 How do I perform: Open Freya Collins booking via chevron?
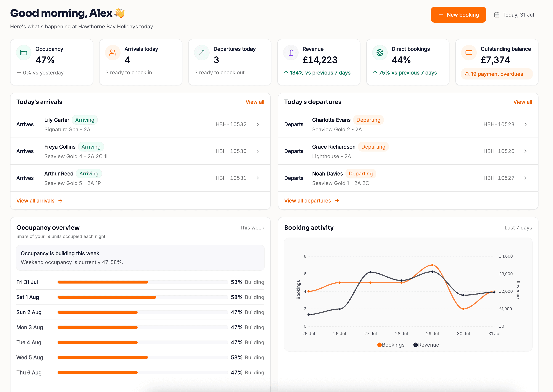tap(258, 151)
